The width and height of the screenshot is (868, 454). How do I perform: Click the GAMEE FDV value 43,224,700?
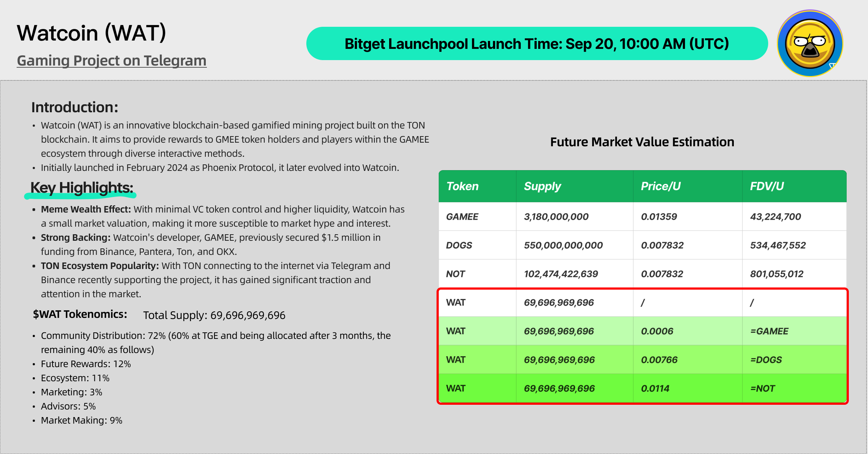(775, 217)
